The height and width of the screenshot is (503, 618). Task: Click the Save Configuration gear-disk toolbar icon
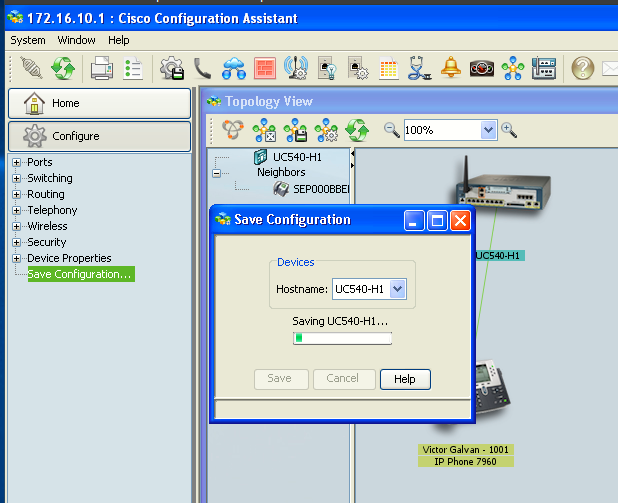172,68
